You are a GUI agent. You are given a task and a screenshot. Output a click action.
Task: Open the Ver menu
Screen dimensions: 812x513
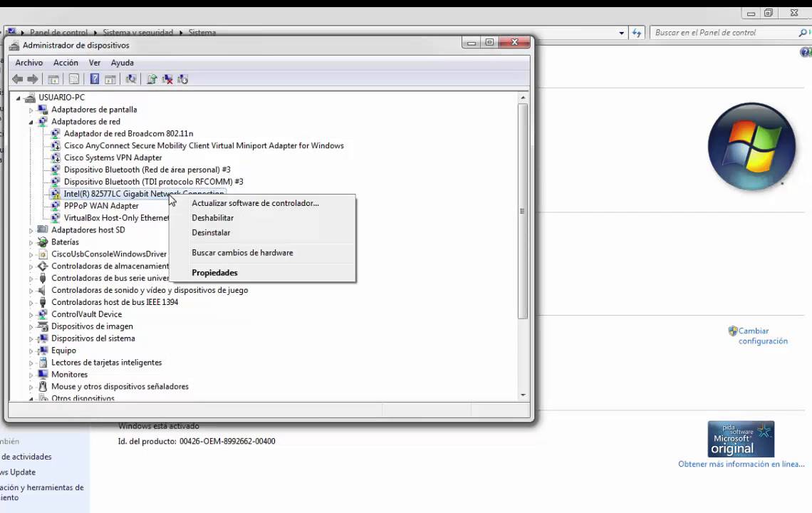click(95, 63)
